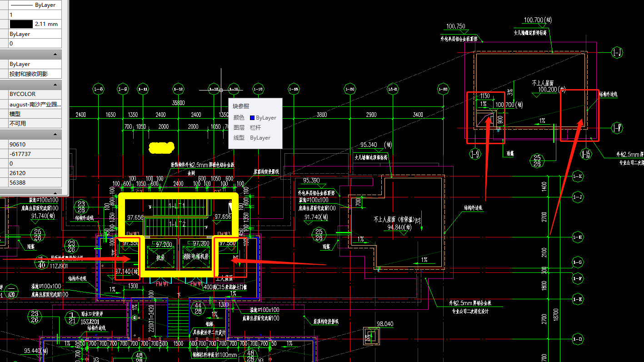Select the 投射和接收阴影 shadow display field
This screenshot has width=644, height=362.
[x=35, y=74]
